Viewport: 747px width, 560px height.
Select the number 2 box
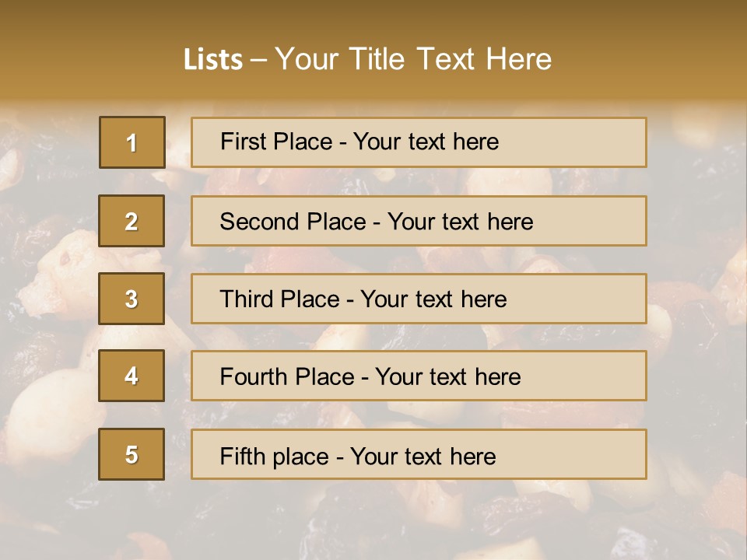point(132,222)
